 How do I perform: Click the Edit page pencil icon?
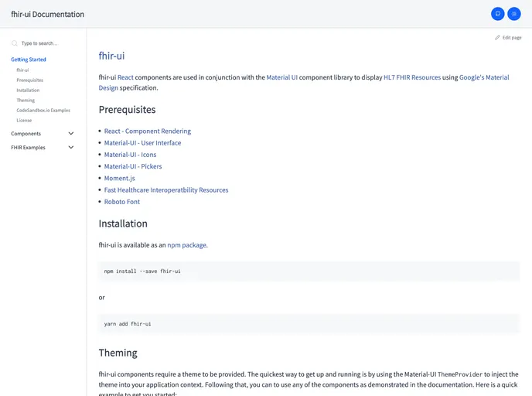click(x=497, y=38)
